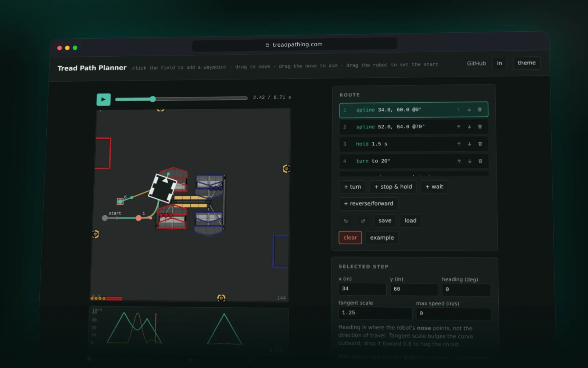Select the spline 52.0, 84.0 route row
The image size is (588, 368).
414,127
